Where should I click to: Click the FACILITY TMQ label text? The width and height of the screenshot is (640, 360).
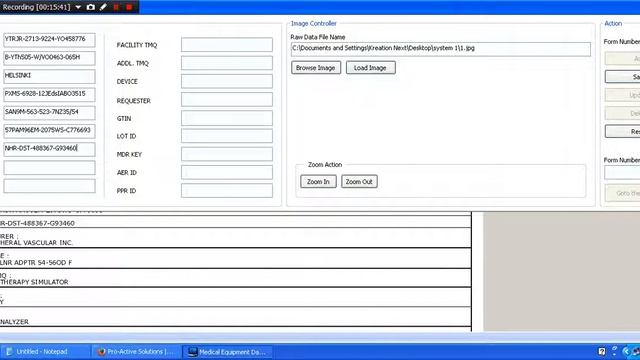(x=137, y=45)
